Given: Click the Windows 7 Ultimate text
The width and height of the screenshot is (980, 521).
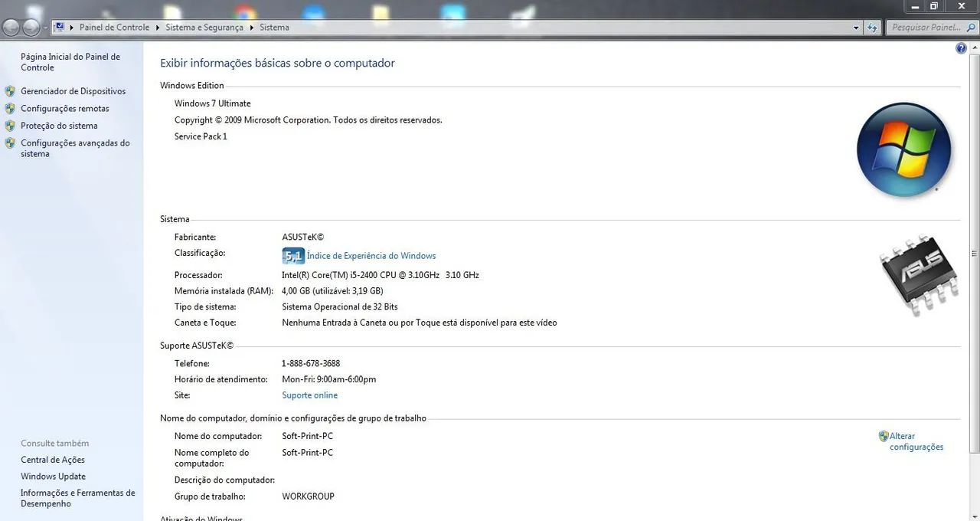Looking at the screenshot, I should [x=213, y=103].
